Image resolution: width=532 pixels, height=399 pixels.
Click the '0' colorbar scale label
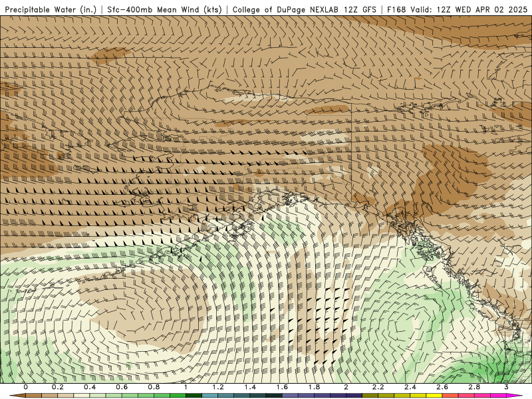(x=25, y=387)
